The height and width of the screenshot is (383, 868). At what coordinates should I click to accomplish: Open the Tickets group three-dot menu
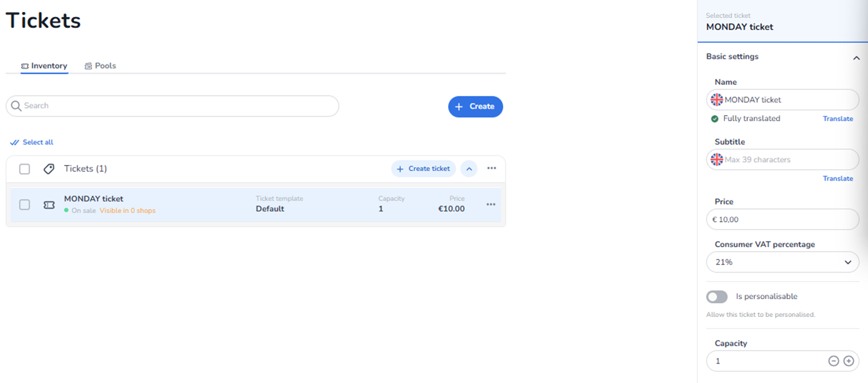coord(491,169)
